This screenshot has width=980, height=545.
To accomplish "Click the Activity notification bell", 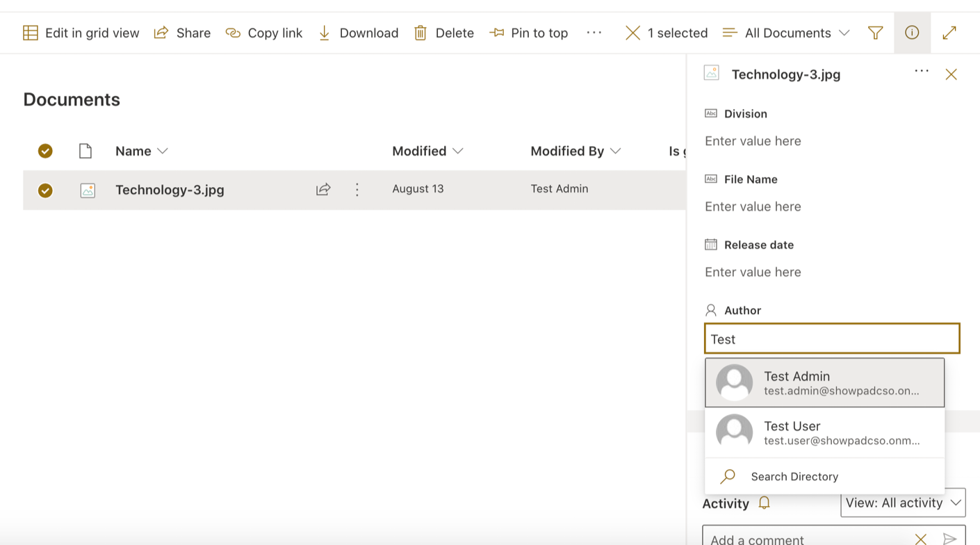I will [x=764, y=503].
